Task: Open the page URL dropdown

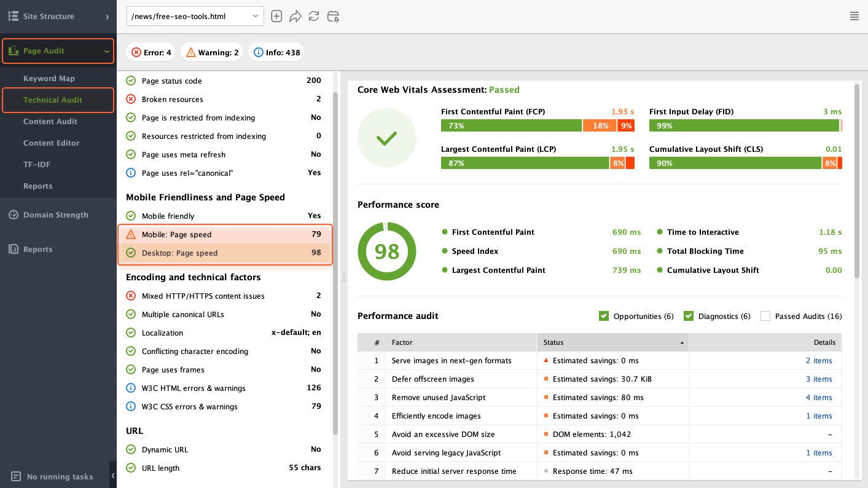Action: pos(195,17)
